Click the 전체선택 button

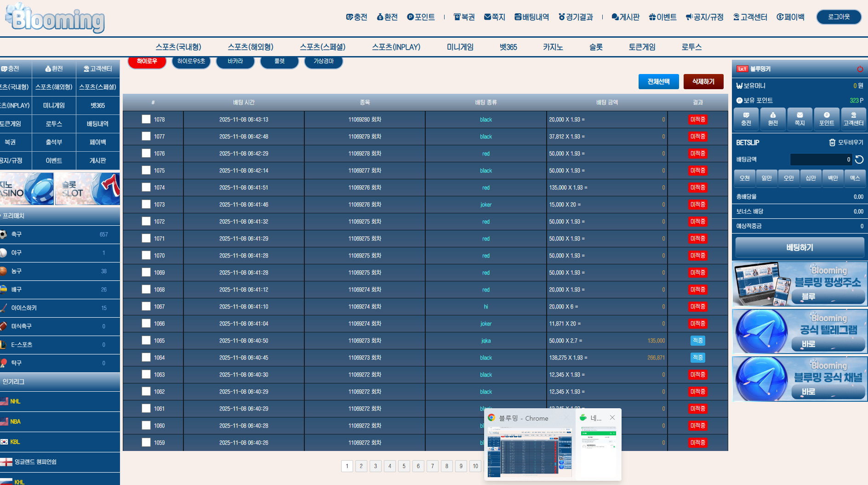click(658, 81)
